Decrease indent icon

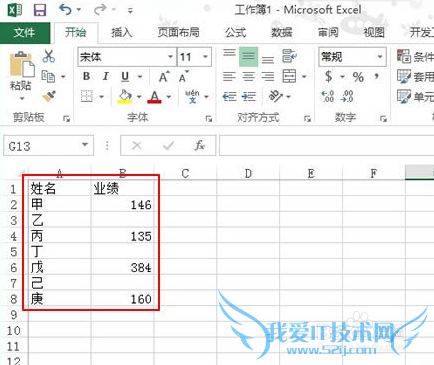click(x=229, y=97)
